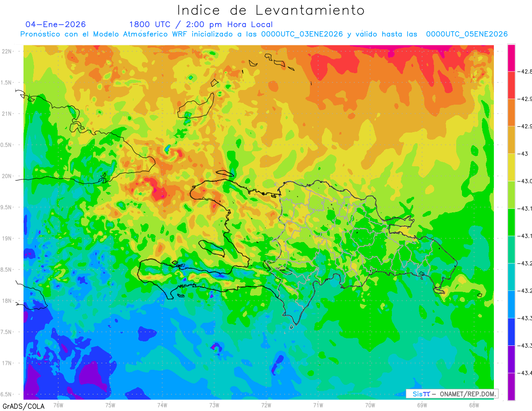Click the '22N' latitude axis label
The width and height of the screenshot is (532, 411).
pyautogui.click(x=7, y=51)
